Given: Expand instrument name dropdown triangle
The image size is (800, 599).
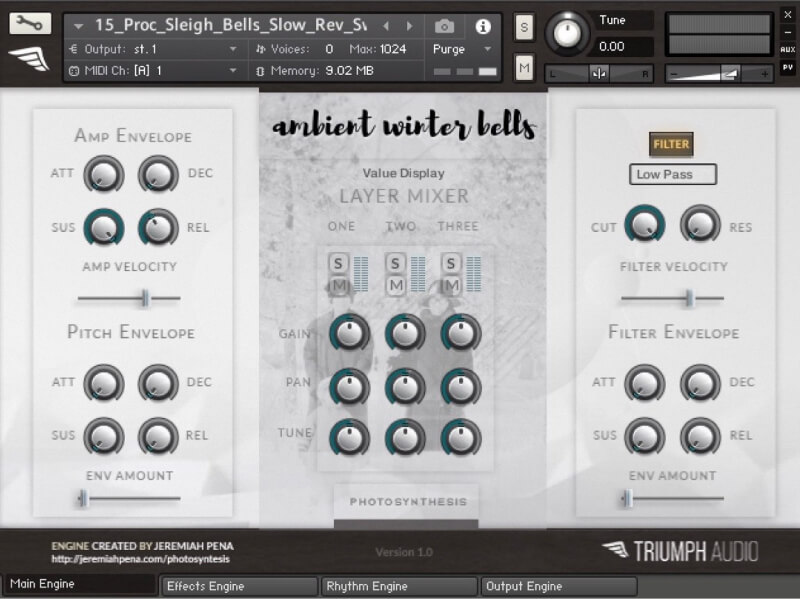Looking at the screenshot, I should (x=78, y=26).
